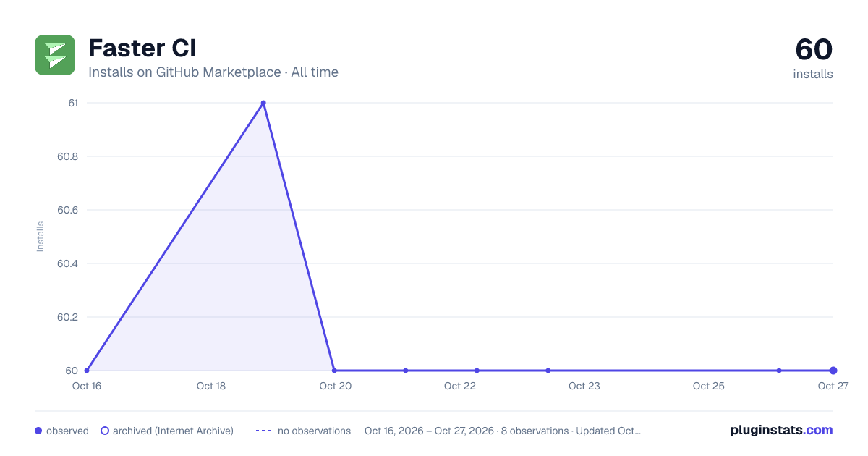Select the data point just before Oct 27
868x456 pixels.
779,371
